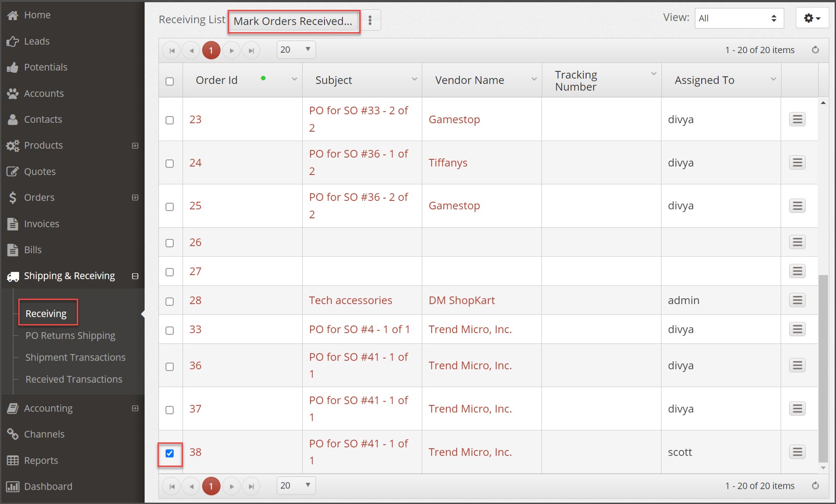Open the bottom page size dropdown
Image resolution: width=836 pixels, height=504 pixels.
click(296, 485)
